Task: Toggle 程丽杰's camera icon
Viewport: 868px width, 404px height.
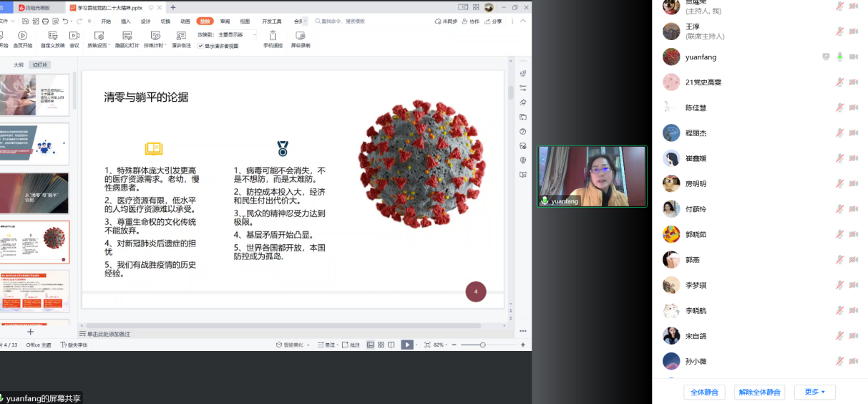Action: (x=854, y=133)
